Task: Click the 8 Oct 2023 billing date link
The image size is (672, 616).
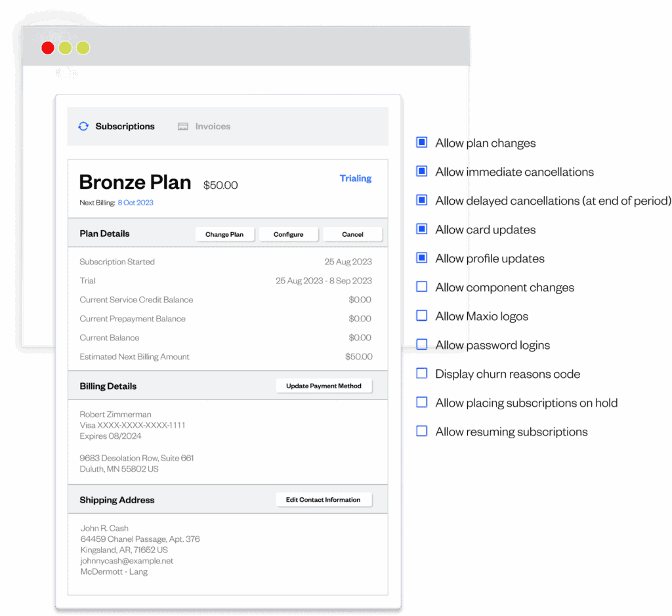Action: (135, 203)
